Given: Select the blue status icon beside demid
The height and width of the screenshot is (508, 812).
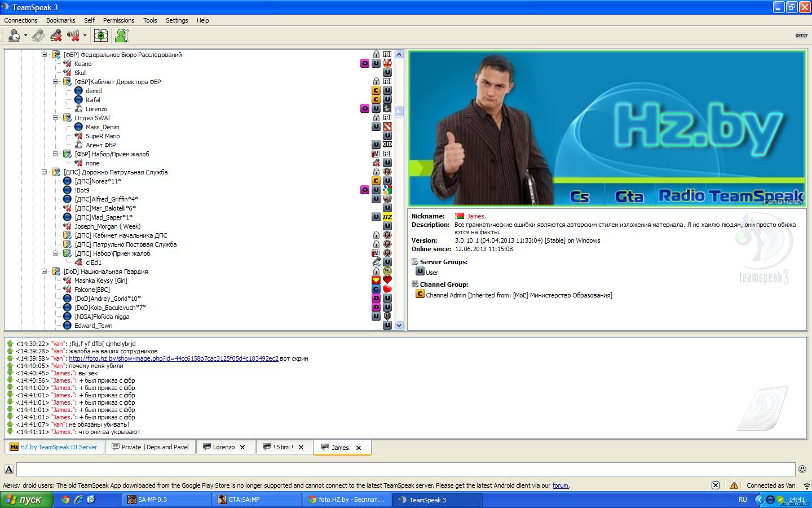Looking at the screenshot, I should point(78,91).
